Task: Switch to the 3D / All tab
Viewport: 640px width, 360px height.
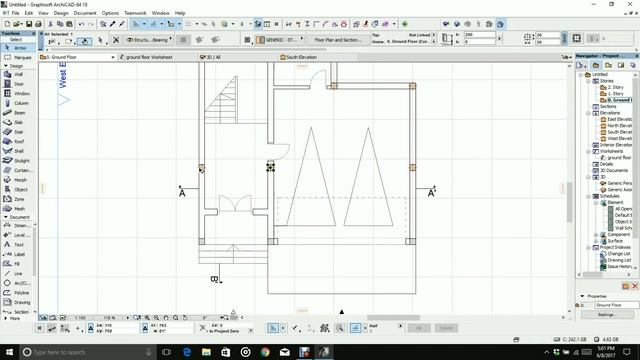Action: tap(213, 57)
